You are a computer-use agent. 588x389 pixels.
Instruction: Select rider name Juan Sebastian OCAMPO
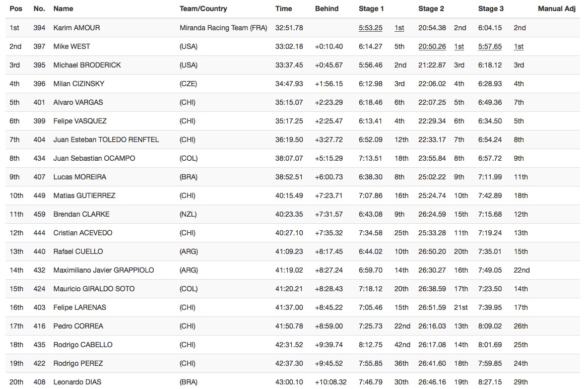click(x=94, y=159)
